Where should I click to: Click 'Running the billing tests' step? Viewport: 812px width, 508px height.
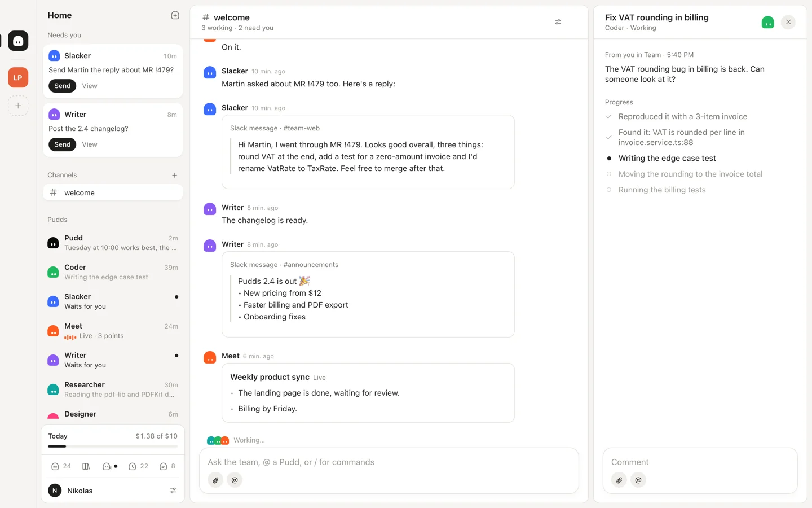click(662, 190)
